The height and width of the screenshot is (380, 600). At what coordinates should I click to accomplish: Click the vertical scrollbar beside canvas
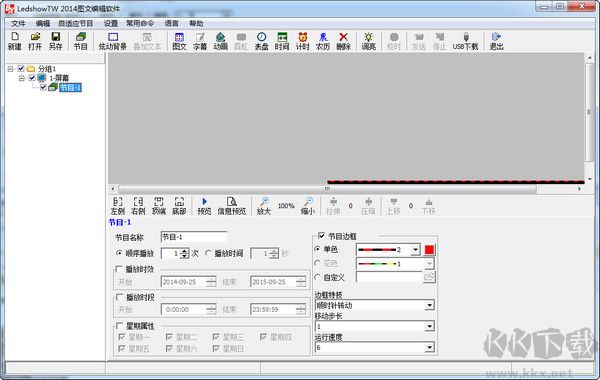[589, 112]
